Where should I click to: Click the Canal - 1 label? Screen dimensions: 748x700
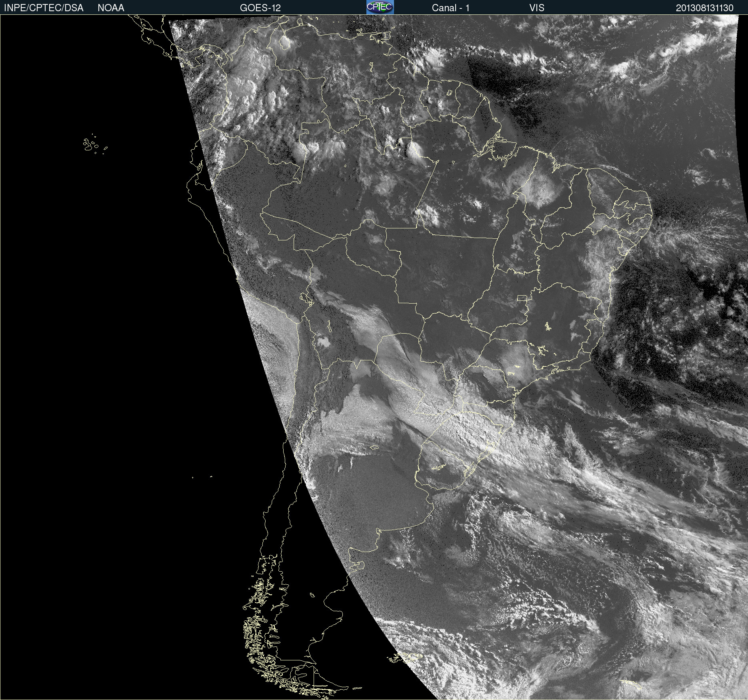(451, 8)
